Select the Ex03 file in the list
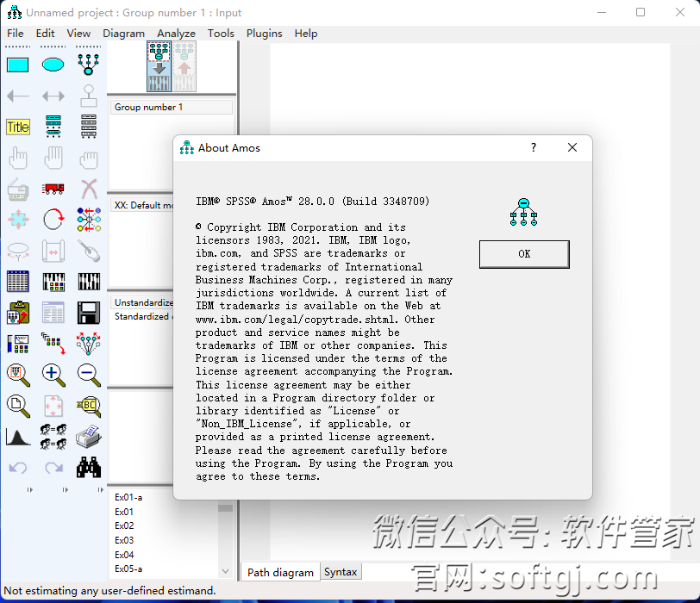The image size is (700, 603). (124, 540)
